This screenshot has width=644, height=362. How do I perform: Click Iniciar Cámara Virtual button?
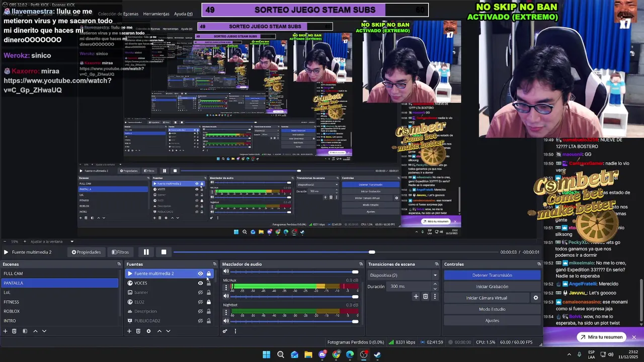click(486, 298)
